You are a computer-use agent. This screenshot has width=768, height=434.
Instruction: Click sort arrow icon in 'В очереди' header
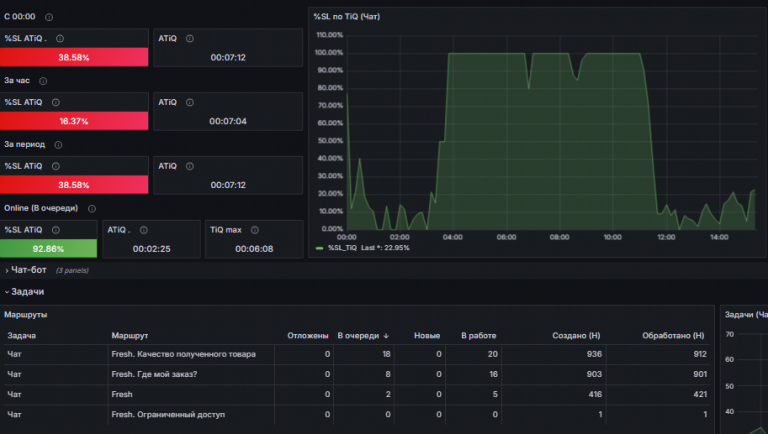coord(386,336)
